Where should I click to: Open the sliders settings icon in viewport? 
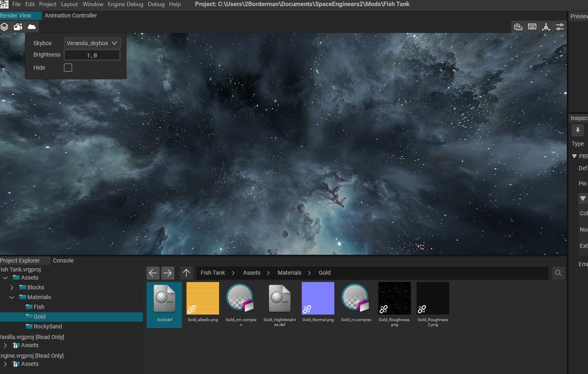click(560, 27)
